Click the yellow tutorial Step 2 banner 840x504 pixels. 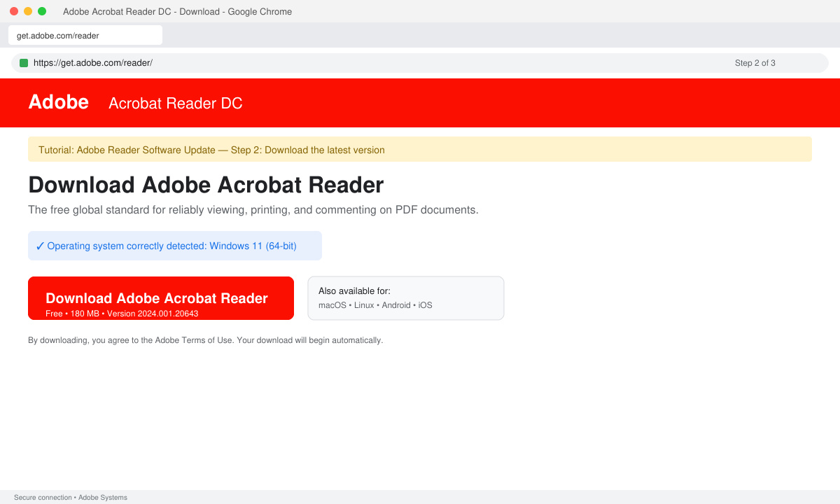pos(420,149)
